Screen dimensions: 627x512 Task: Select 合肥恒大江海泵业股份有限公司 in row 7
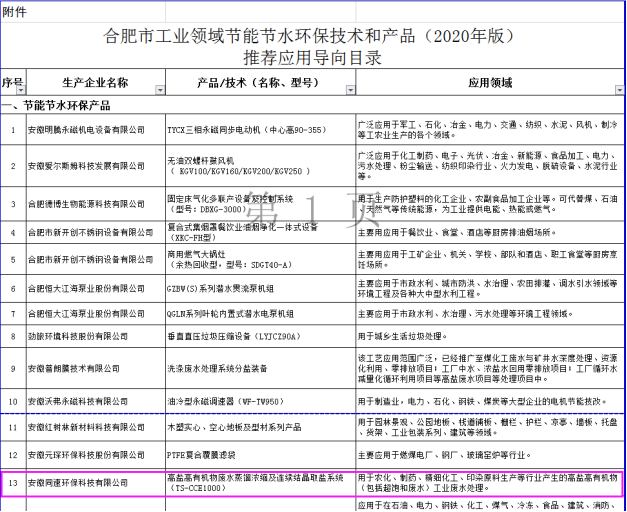coord(96,314)
